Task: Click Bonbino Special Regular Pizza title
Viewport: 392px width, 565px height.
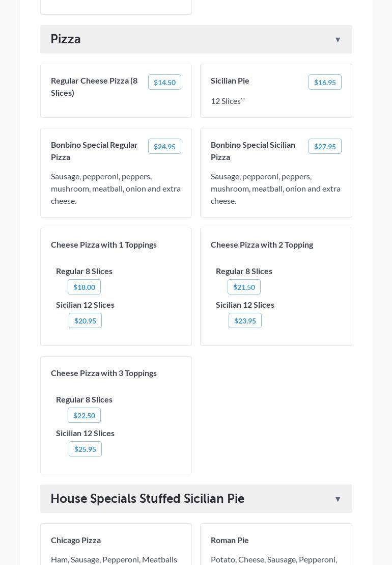Action: (x=94, y=151)
